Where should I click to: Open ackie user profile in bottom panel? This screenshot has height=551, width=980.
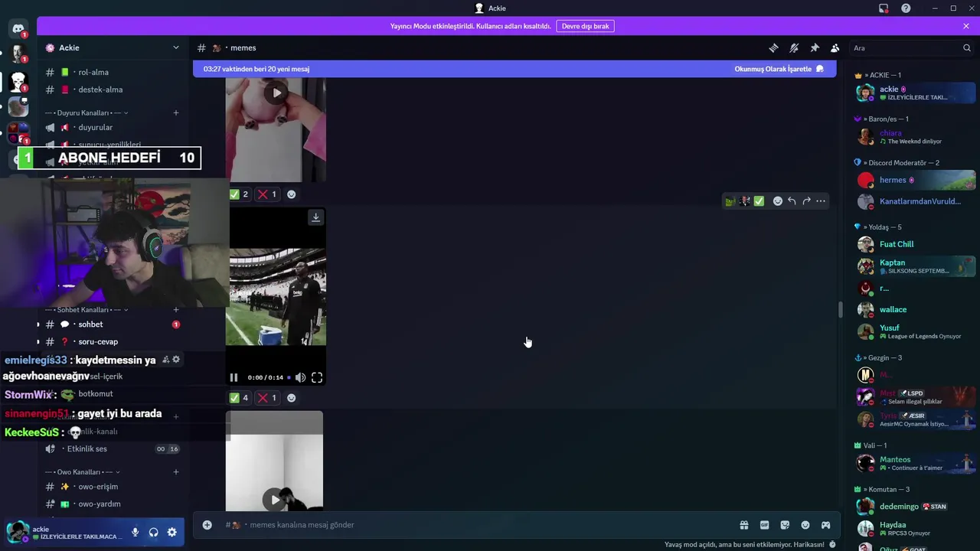pos(65,533)
